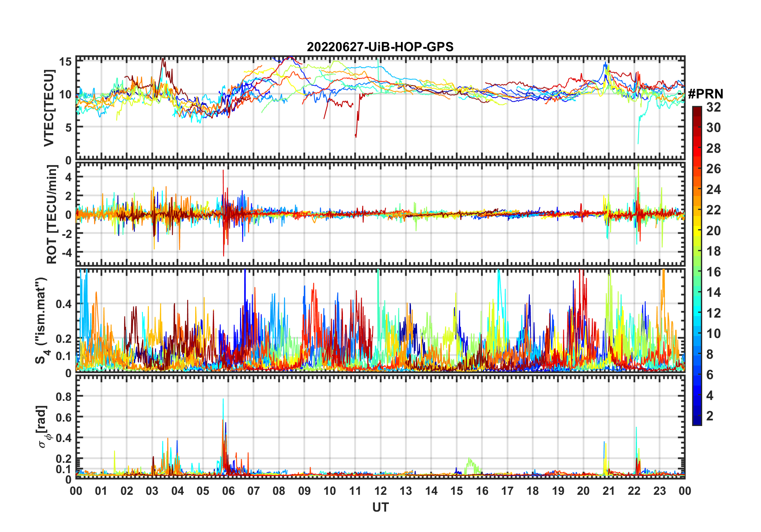The image size is (761, 532).
Task: Click colorbar tick label 16
Action: click(713, 272)
